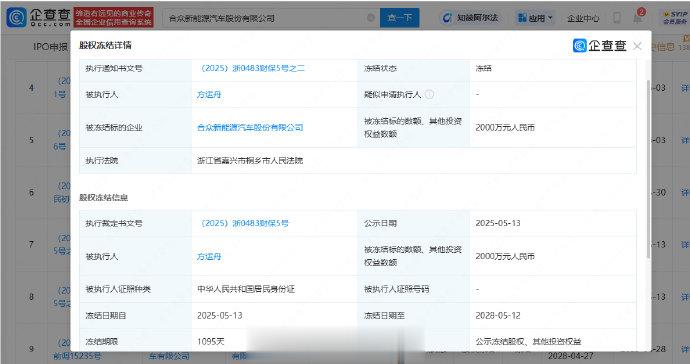Click the 执行法院 label cell

tap(136, 161)
